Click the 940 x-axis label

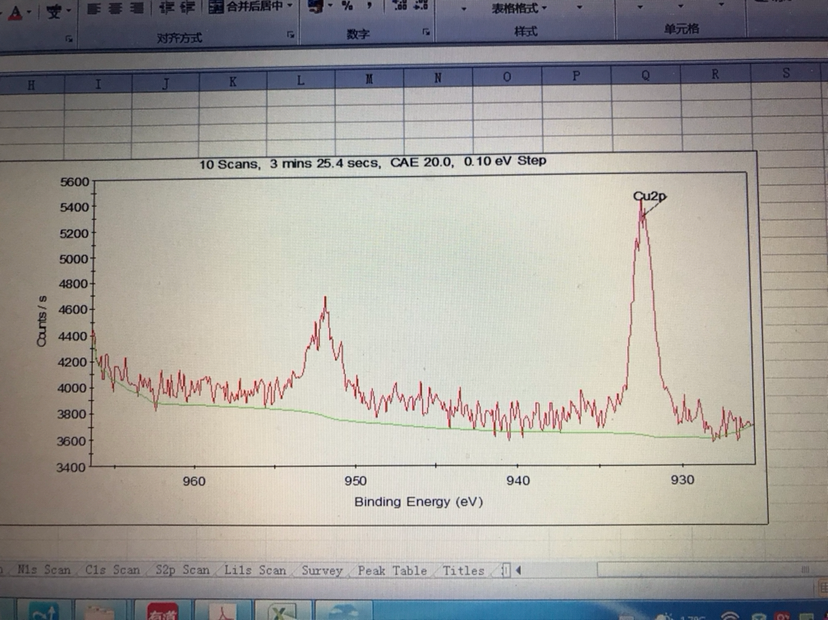click(518, 480)
